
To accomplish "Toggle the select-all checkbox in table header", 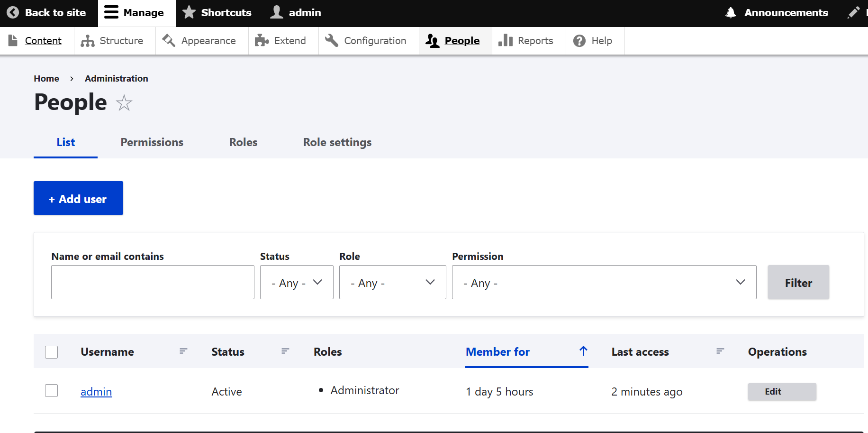I will click(x=51, y=352).
